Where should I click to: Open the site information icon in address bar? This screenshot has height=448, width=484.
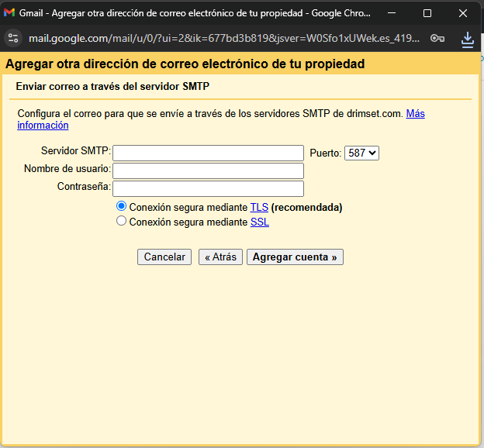(13, 38)
